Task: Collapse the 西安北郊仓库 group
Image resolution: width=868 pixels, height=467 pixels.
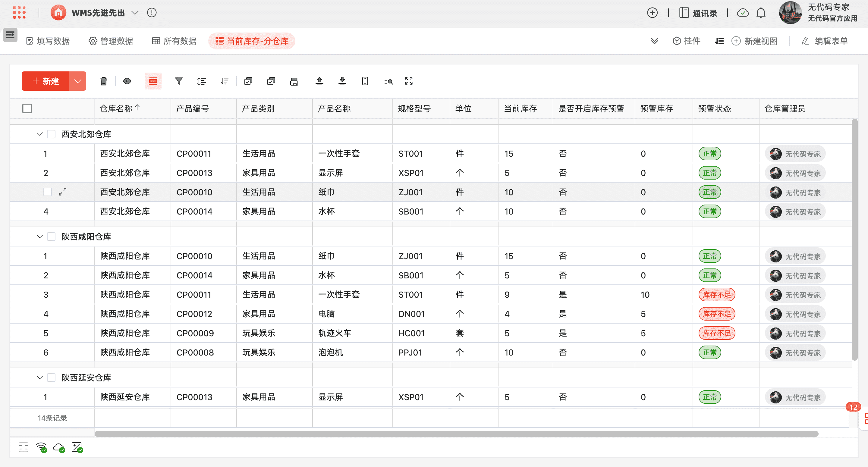Action: click(39, 134)
